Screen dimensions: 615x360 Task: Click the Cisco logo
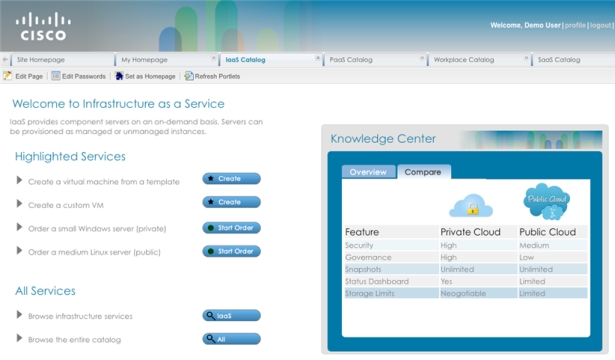pos(43,26)
